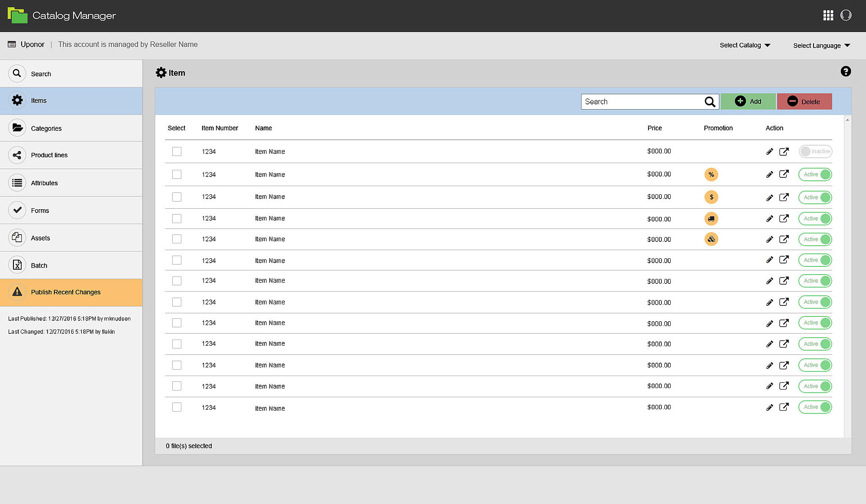
Task: Click pencil edit icon in bundle promotion row
Action: tap(770, 239)
